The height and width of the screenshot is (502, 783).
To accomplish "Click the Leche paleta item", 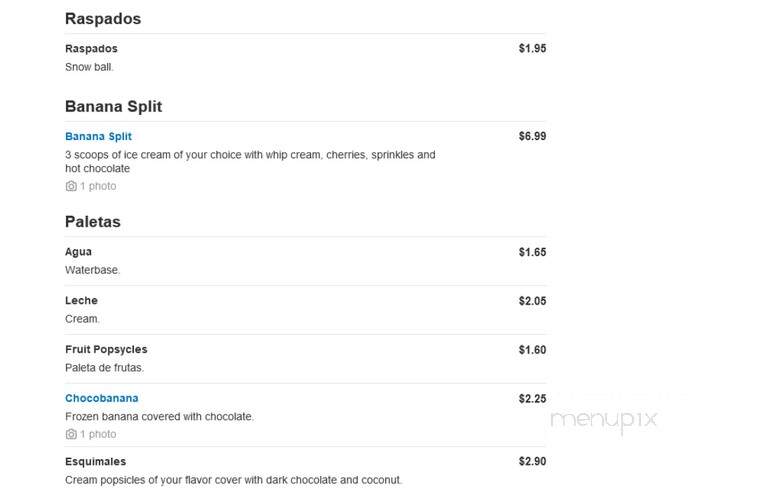I will point(81,301).
